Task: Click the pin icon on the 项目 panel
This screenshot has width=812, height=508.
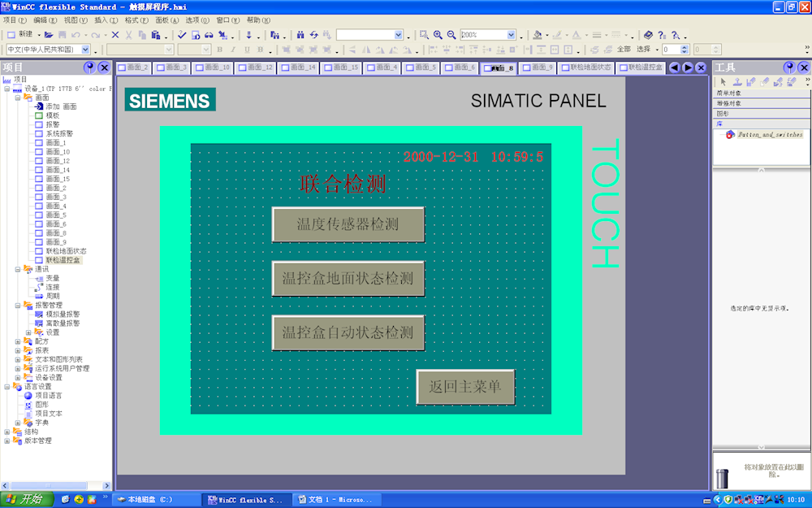Action: pyautogui.click(x=89, y=67)
